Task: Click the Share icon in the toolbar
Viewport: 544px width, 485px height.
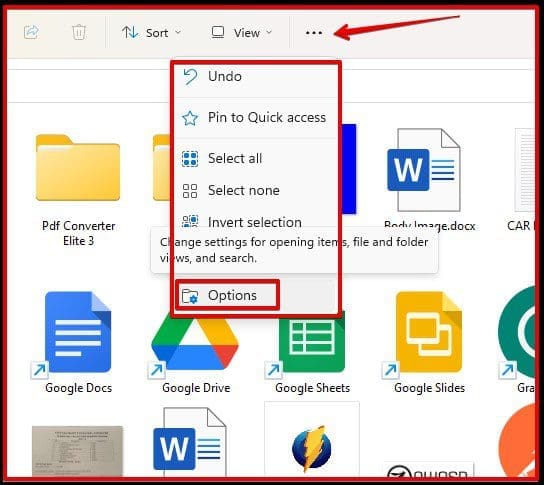Action: click(x=31, y=33)
